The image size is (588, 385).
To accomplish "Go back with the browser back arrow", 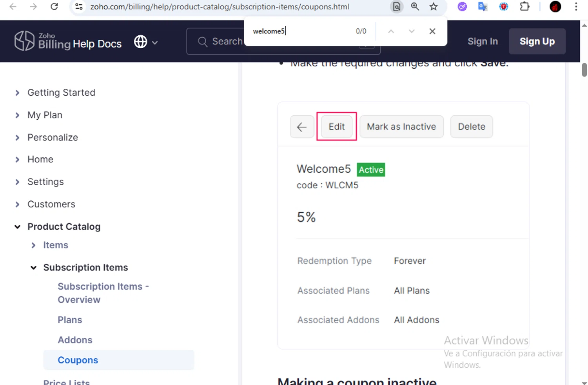I will [13, 7].
